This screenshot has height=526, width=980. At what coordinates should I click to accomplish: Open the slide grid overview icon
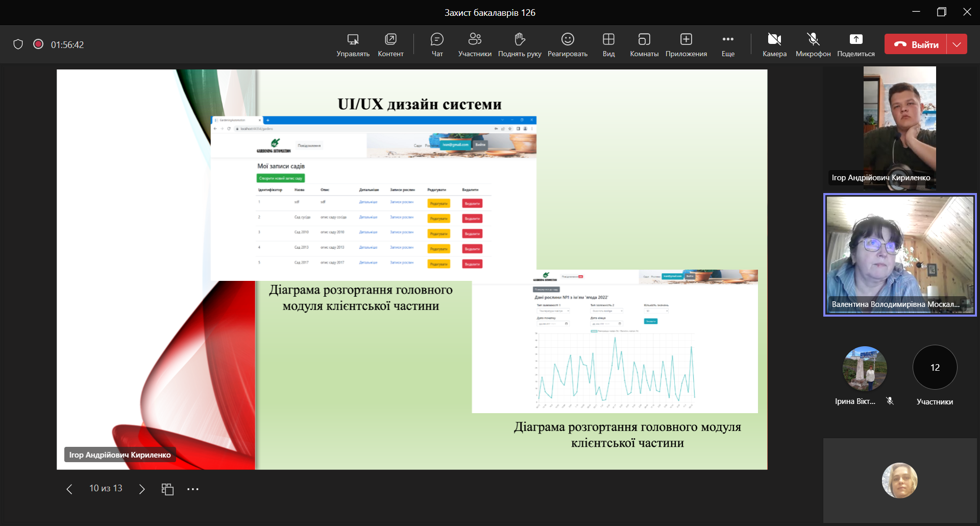(167, 489)
